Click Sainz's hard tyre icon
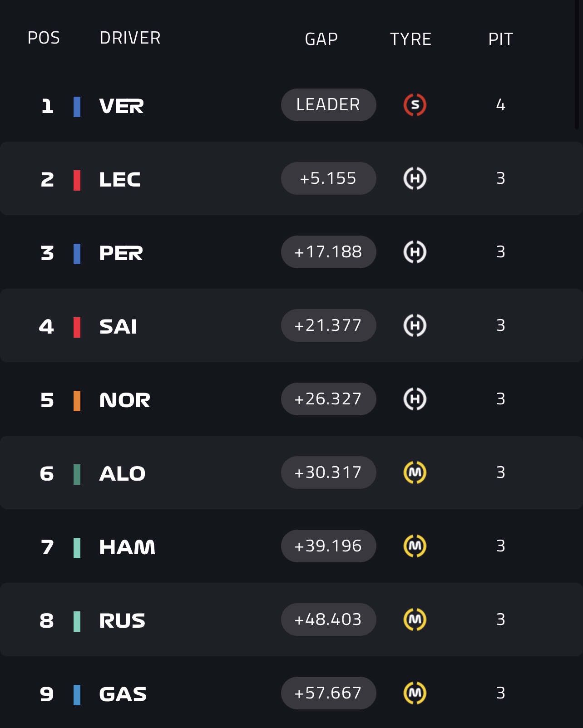The image size is (583, 728). point(415,325)
